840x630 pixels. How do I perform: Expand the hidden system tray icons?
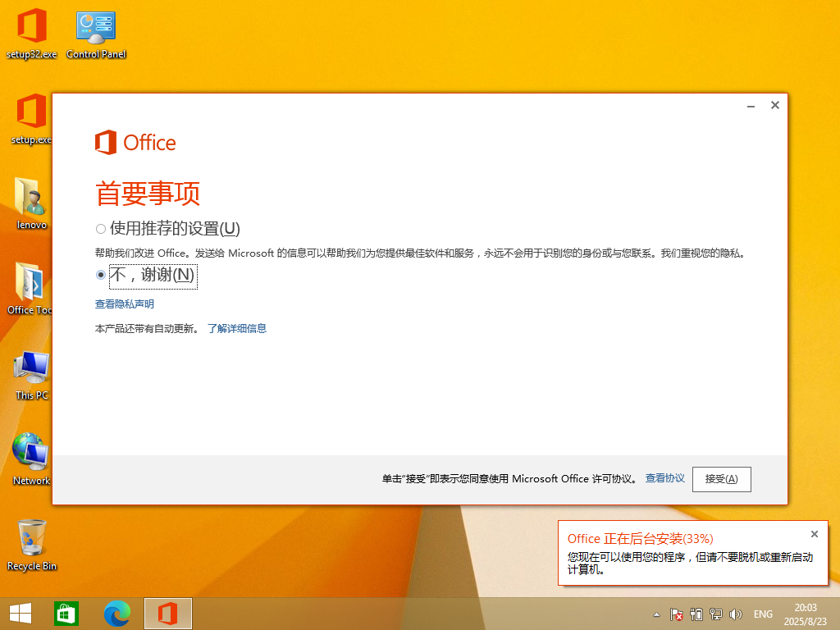(656, 614)
